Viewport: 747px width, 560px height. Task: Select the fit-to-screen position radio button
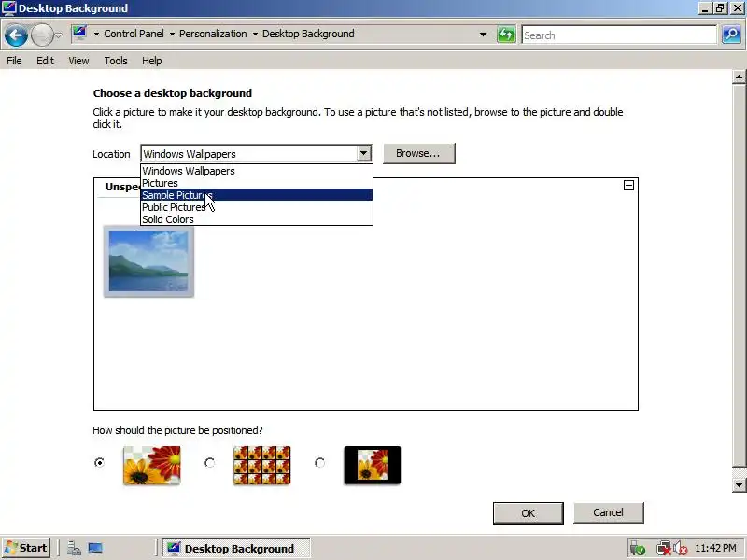(99, 462)
